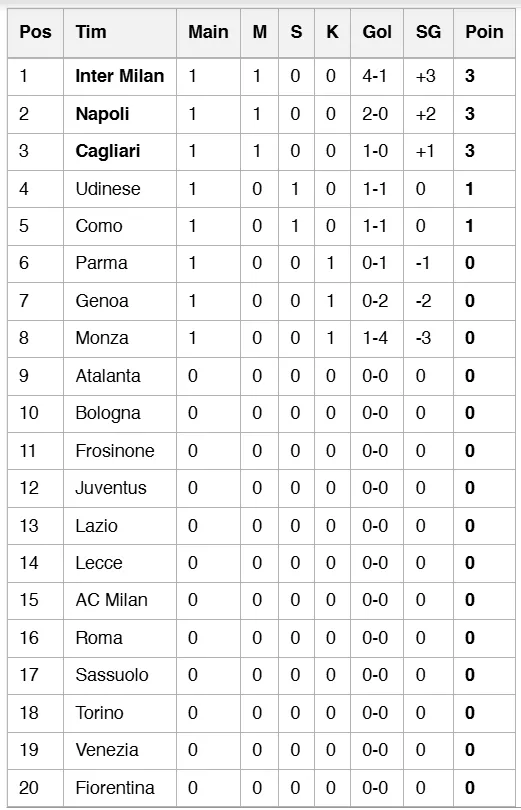Click the Fiorentina team name
Image resolution: width=521 pixels, height=810 pixels.
click(x=115, y=788)
